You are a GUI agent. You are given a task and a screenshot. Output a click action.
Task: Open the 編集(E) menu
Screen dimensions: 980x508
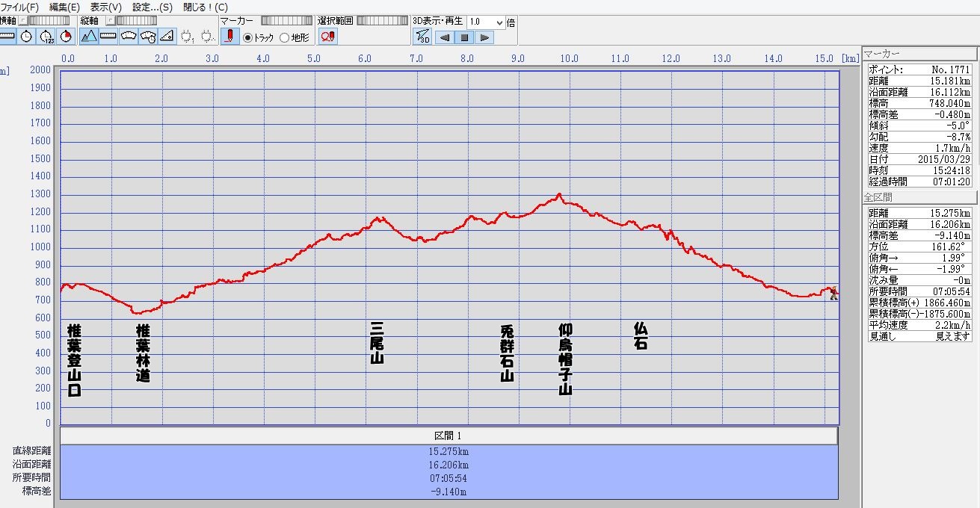pos(64,7)
